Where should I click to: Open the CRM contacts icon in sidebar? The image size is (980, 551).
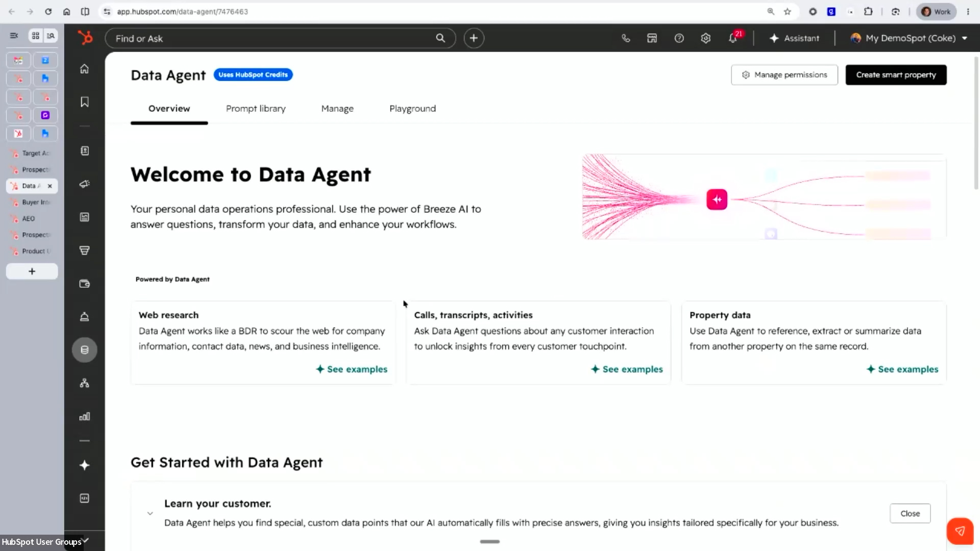[x=85, y=151]
